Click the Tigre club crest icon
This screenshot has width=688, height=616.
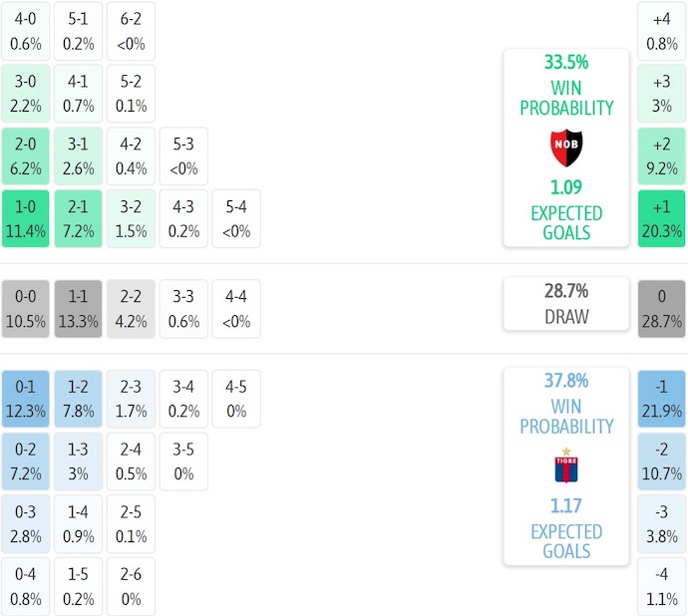click(x=565, y=466)
